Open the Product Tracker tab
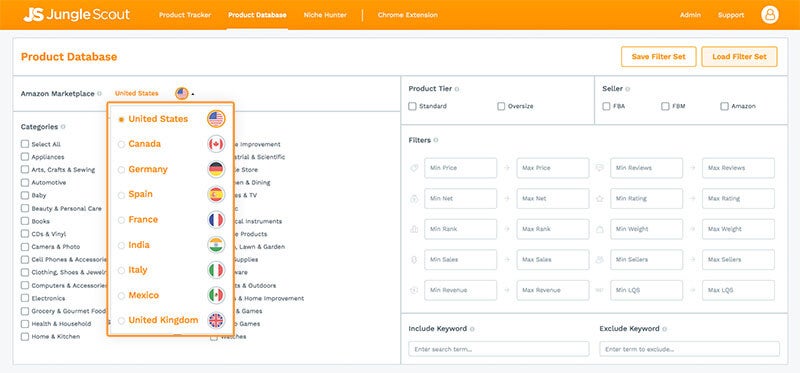This screenshot has height=373, width=800. click(x=185, y=15)
